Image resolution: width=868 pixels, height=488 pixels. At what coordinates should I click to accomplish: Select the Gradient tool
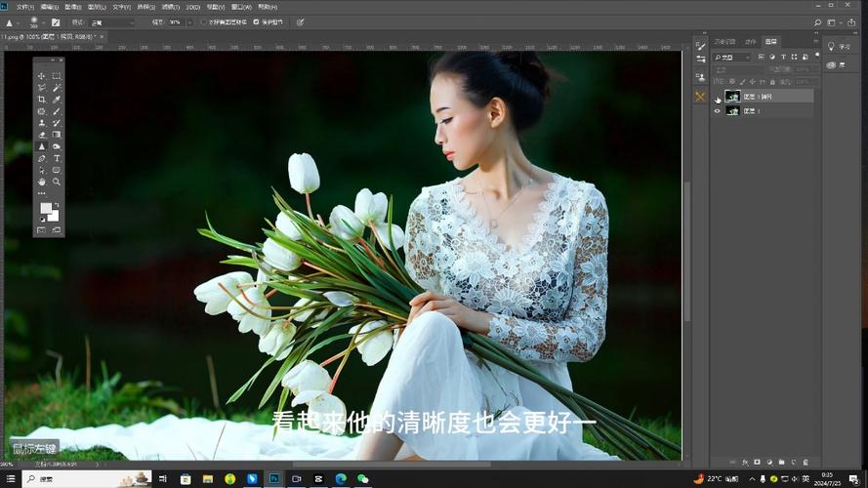(x=57, y=135)
